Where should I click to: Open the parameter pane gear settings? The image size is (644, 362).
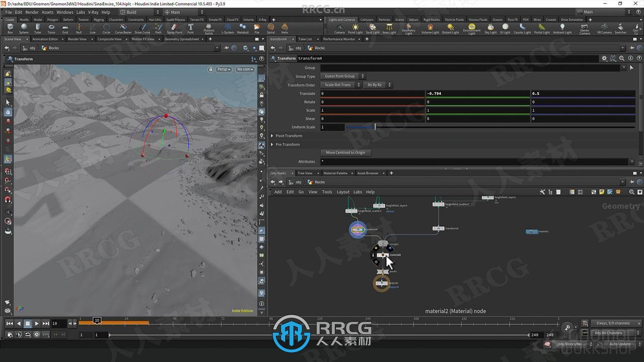pos(604,58)
